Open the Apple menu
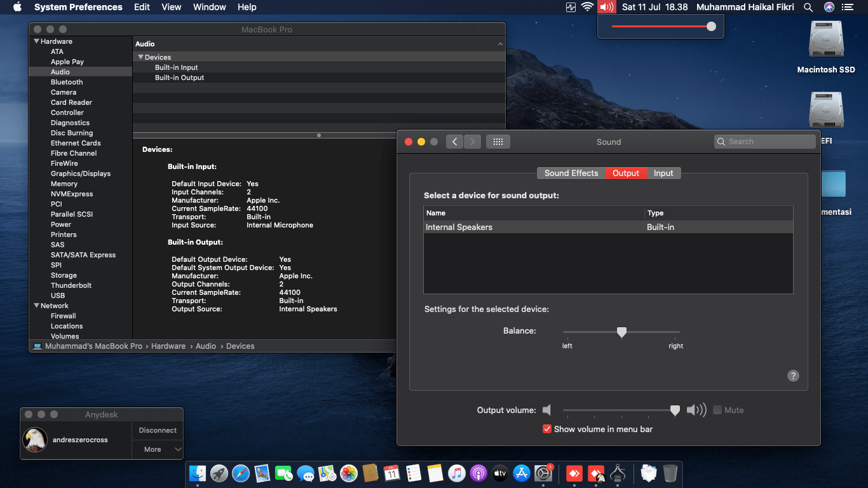This screenshot has width=868, height=488. click(17, 7)
